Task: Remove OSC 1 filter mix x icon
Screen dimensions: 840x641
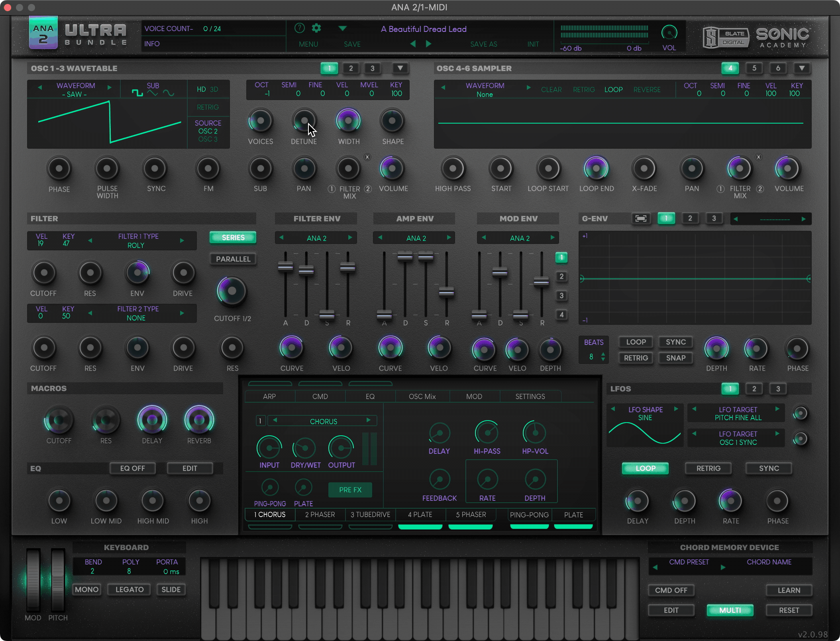Action: (x=367, y=157)
